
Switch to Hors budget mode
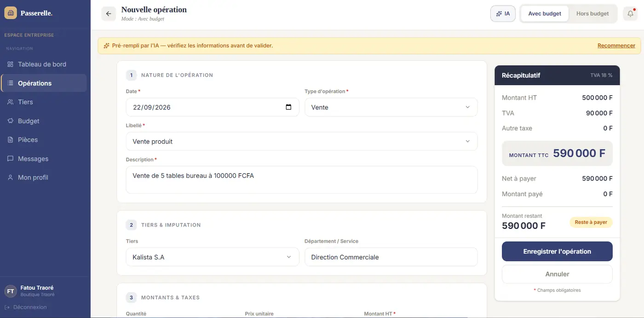[x=592, y=14]
